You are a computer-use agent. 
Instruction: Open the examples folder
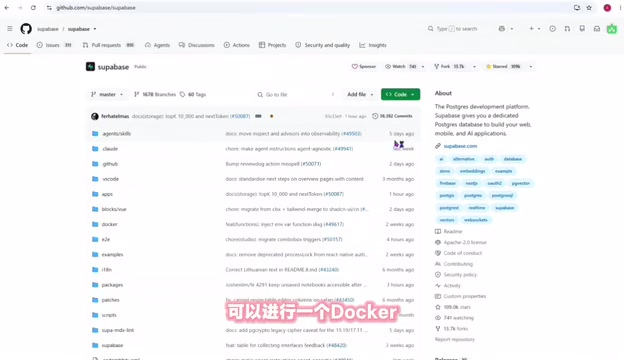(x=112, y=255)
